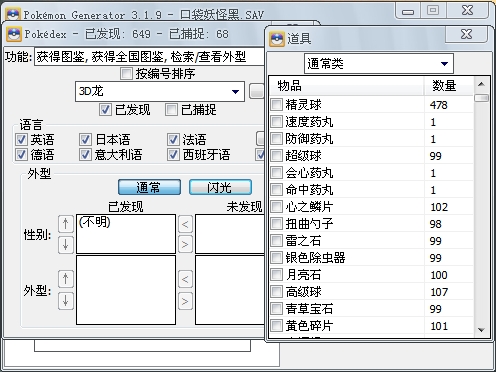Screen dimensions: 496x372
Task: Check the 防御药丸 item checkbox
Action: (x=276, y=139)
